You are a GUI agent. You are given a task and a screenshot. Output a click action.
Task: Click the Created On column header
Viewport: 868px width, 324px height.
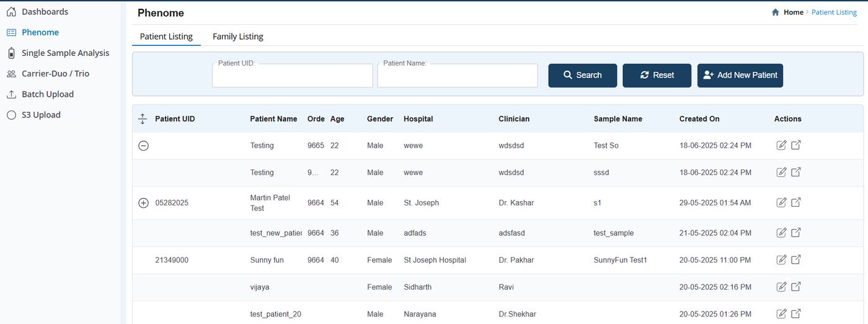tap(699, 119)
